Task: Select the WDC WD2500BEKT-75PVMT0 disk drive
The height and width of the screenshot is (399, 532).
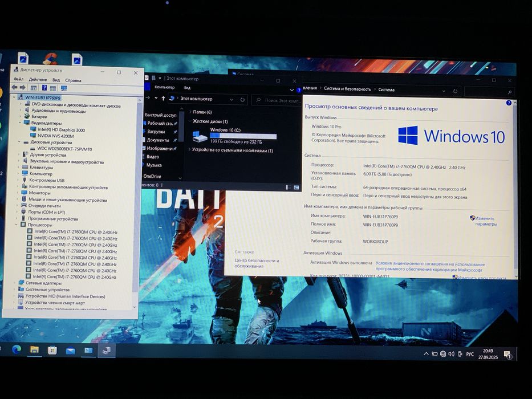Action: click(64, 149)
